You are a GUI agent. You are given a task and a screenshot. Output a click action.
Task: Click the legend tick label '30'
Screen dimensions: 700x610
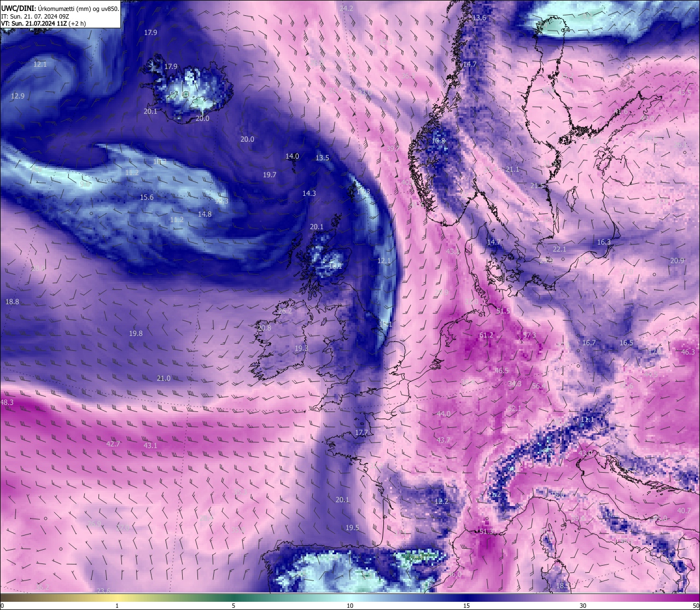[583, 606]
